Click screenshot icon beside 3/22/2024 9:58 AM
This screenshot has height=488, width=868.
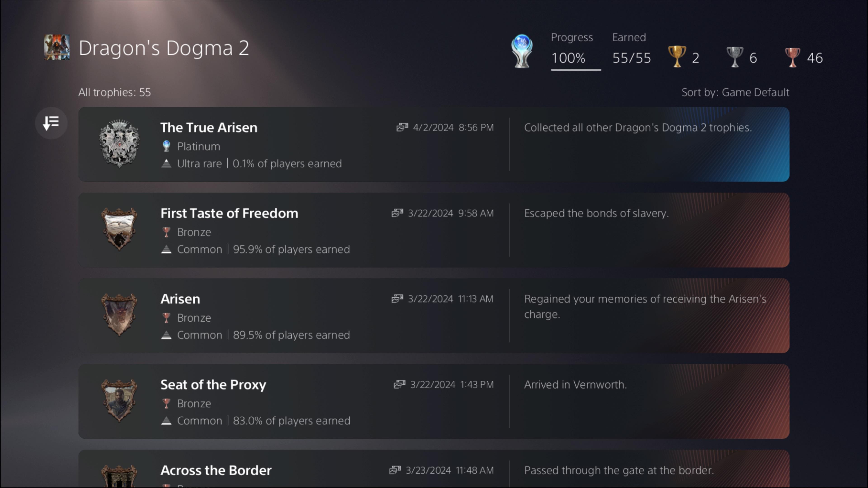397,213
